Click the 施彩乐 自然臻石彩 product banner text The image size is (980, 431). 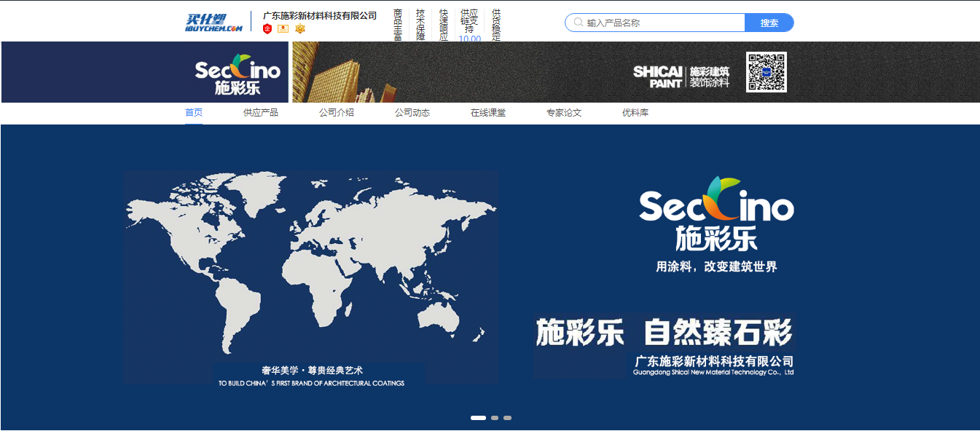pyautogui.click(x=664, y=333)
